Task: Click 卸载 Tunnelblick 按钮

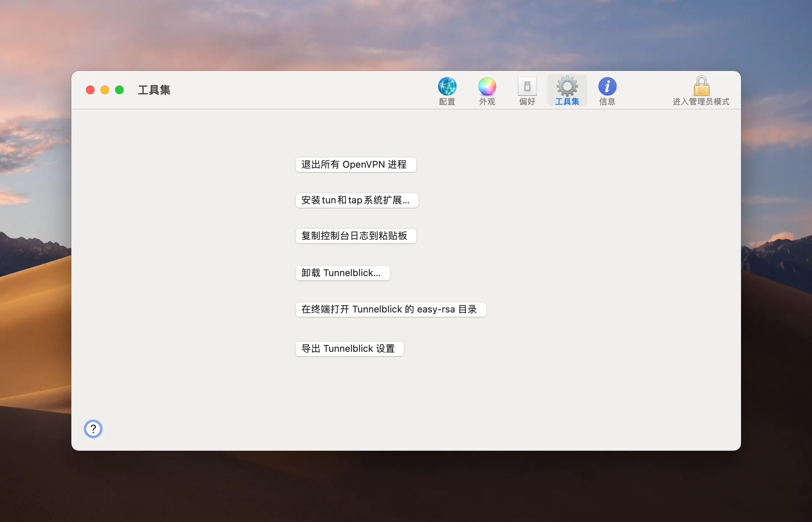Action: click(x=342, y=273)
